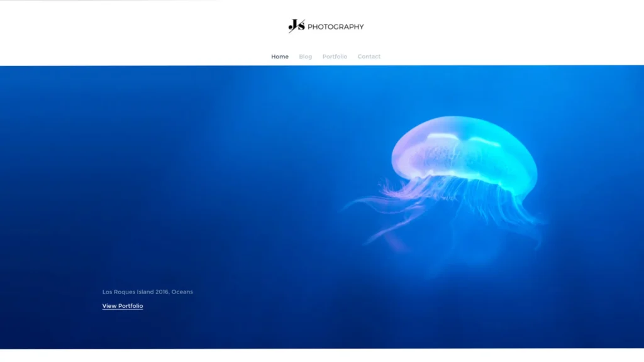This screenshot has height=362, width=644.
Task: Click the white strip below the hero image
Action: [322, 356]
